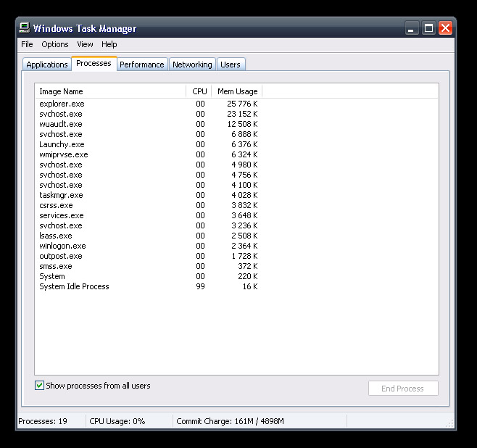This screenshot has width=477, height=448.
Task: Select the csrss.exe process
Action: (x=149, y=205)
